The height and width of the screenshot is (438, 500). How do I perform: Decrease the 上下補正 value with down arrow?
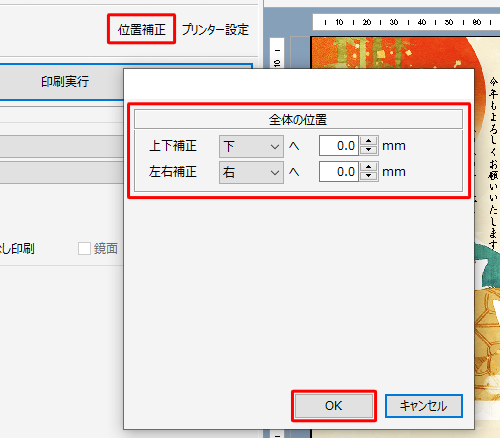pyautogui.click(x=369, y=150)
